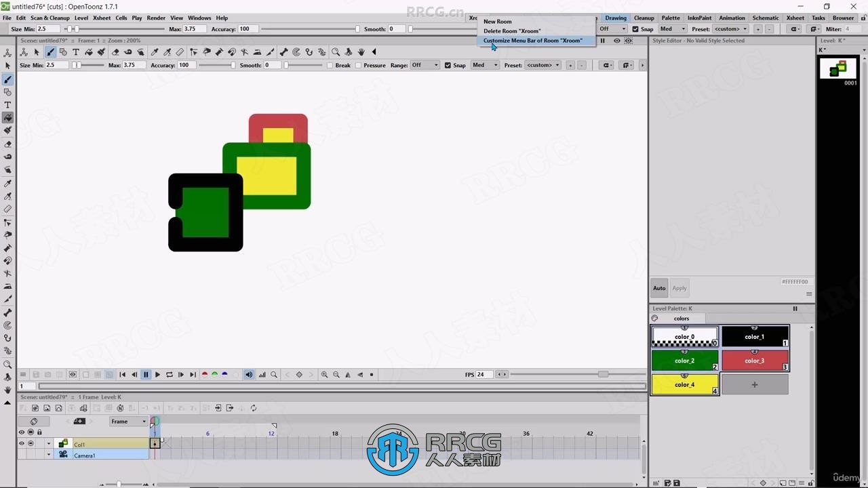Viewport: 868px width, 488px height.
Task: Toggle Col1 camstand visibility button
Action: (x=31, y=444)
